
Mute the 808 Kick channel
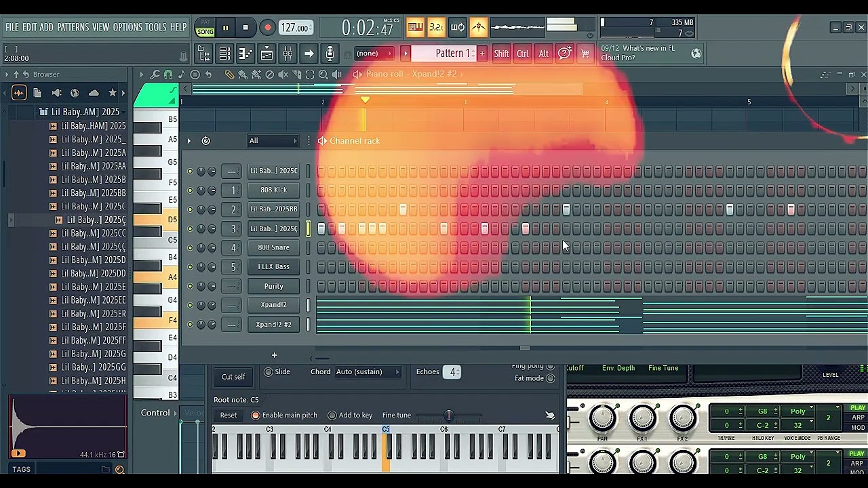(x=190, y=190)
